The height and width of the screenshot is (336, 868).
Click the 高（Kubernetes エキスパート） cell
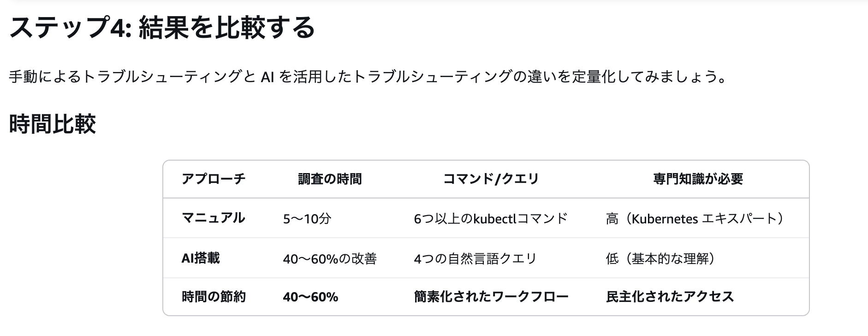[x=695, y=218]
